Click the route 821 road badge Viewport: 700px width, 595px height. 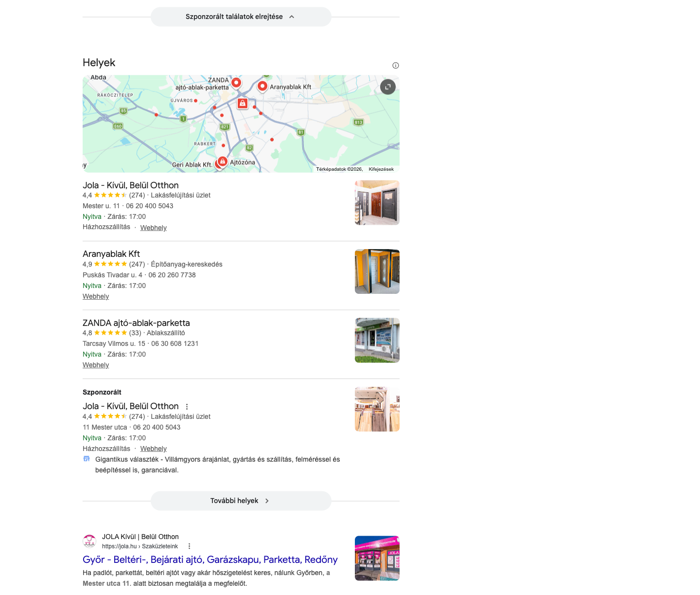pos(225,127)
